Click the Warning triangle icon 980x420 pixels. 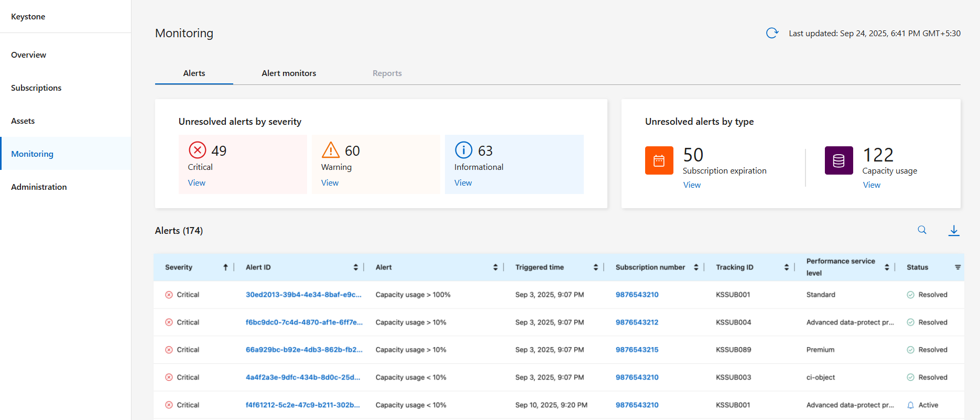331,150
